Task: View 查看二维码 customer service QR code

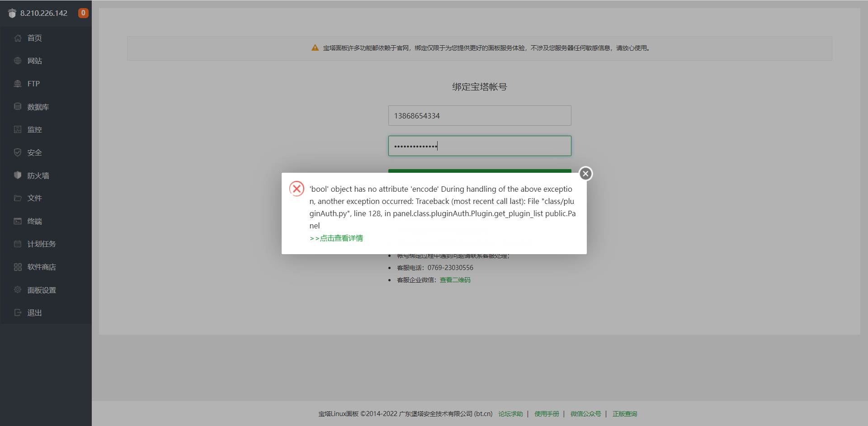Action: 455,279
